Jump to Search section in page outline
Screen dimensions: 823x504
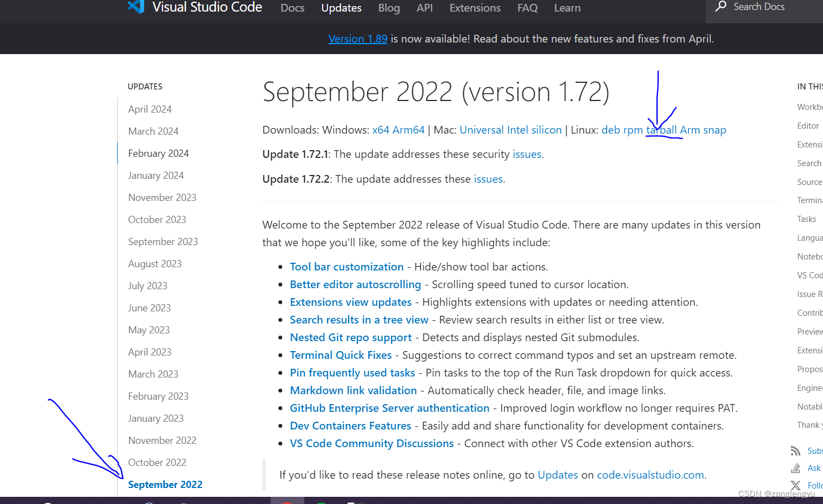809,163
